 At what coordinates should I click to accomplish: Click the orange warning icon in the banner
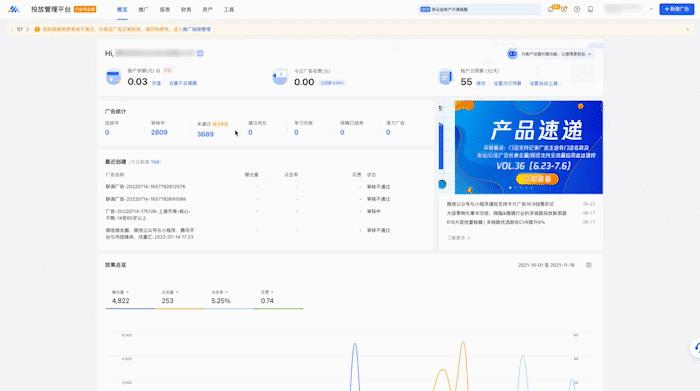[x=37, y=29]
